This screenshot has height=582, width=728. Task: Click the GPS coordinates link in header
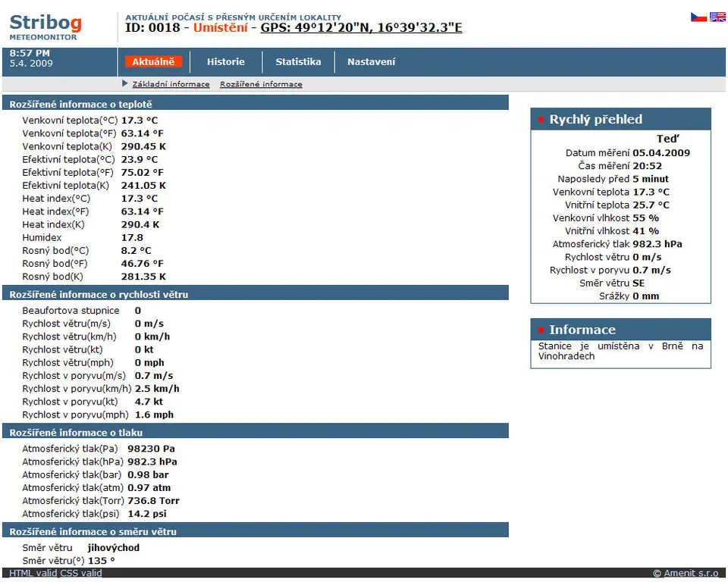[361, 28]
